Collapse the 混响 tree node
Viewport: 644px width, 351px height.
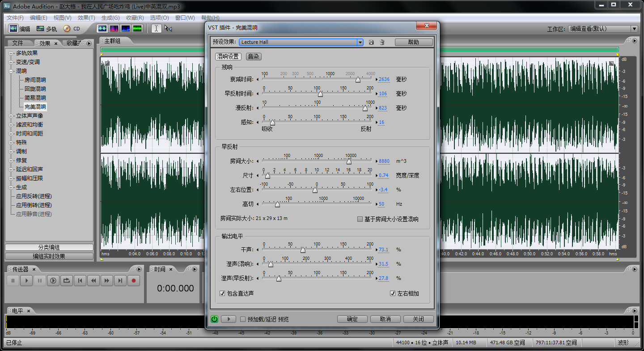11,71
